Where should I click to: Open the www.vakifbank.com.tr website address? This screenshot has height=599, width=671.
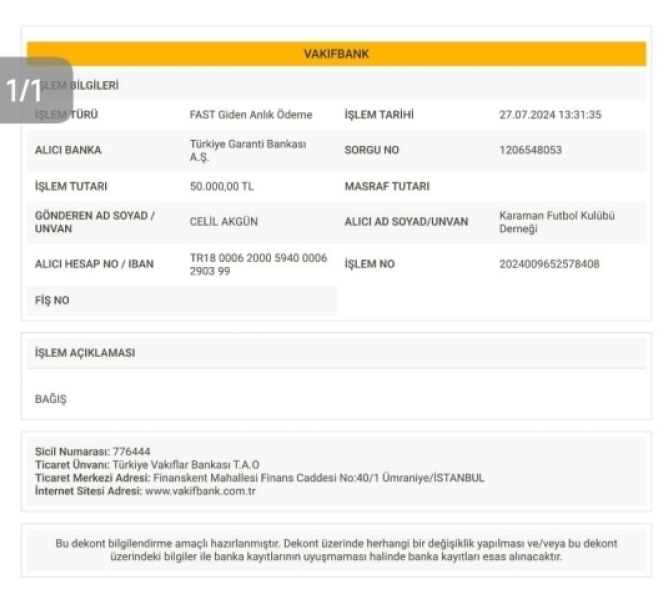click(x=200, y=491)
